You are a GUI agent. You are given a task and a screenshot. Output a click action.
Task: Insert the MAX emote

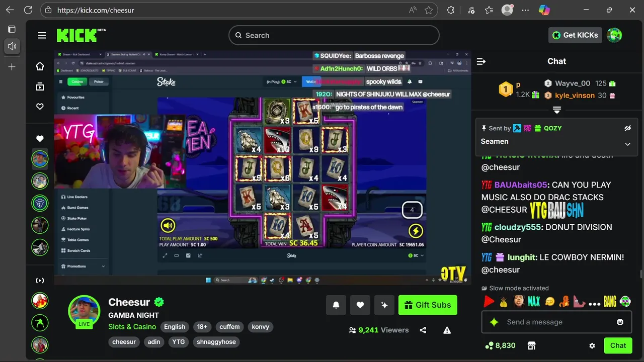[533, 302]
